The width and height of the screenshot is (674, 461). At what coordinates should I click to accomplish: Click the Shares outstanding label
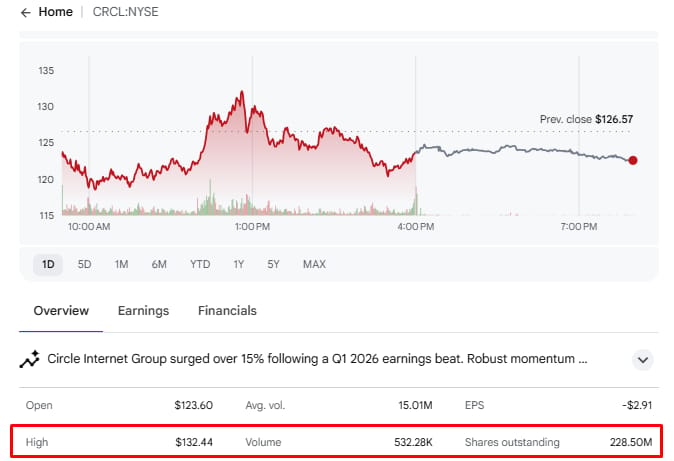pos(512,442)
